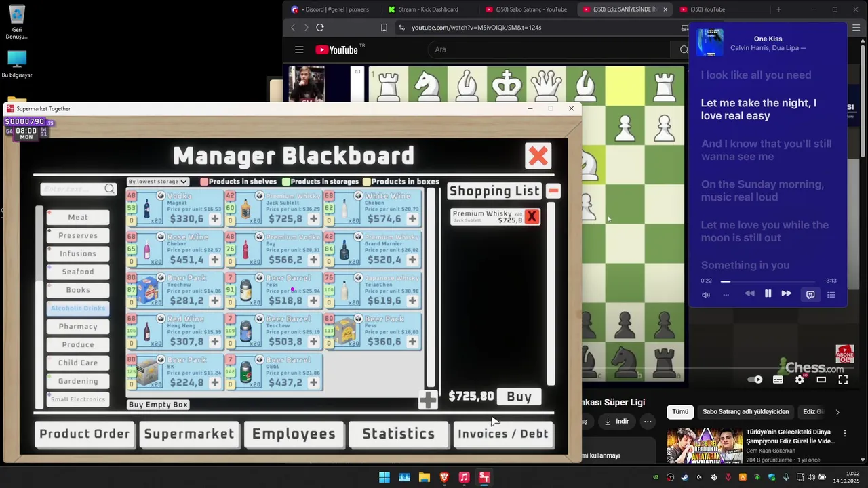Toggle YouTube subtitles button

click(x=778, y=380)
